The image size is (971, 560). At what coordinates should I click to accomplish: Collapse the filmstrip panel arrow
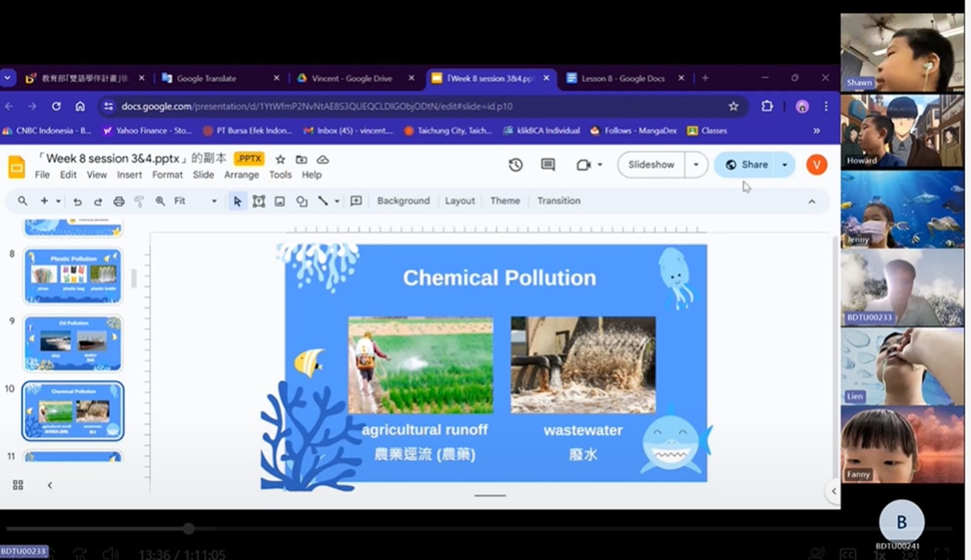(50, 485)
